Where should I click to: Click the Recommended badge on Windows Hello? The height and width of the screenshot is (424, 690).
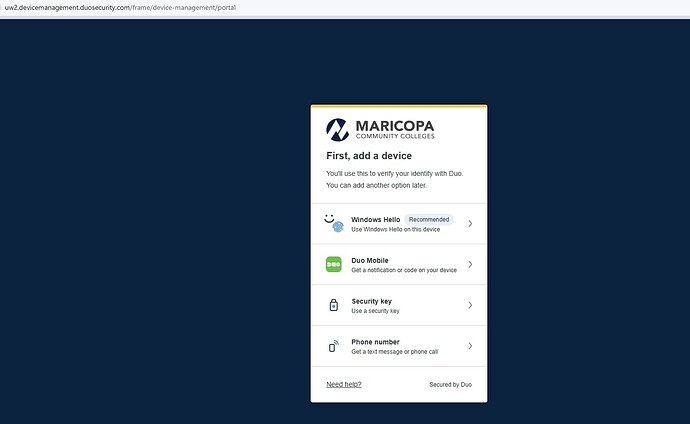[x=429, y=219]
